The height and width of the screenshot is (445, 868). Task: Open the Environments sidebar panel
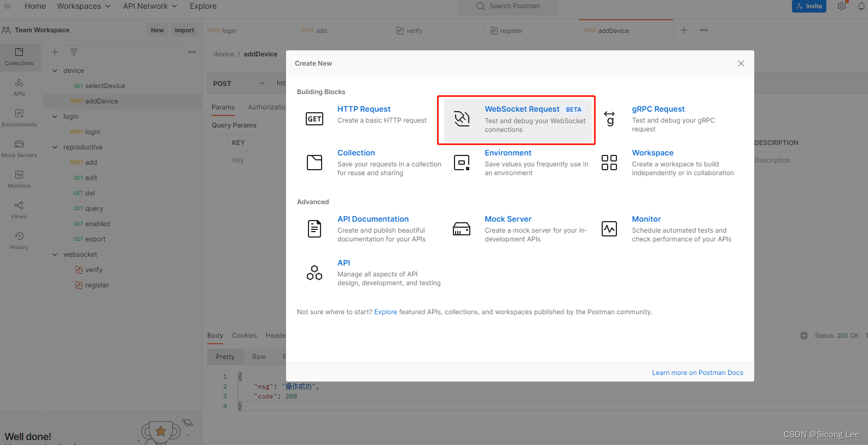coord(19,118)
